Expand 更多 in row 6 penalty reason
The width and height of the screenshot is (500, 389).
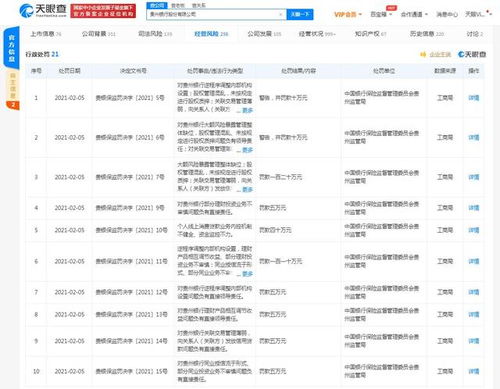tap(247, 274)
